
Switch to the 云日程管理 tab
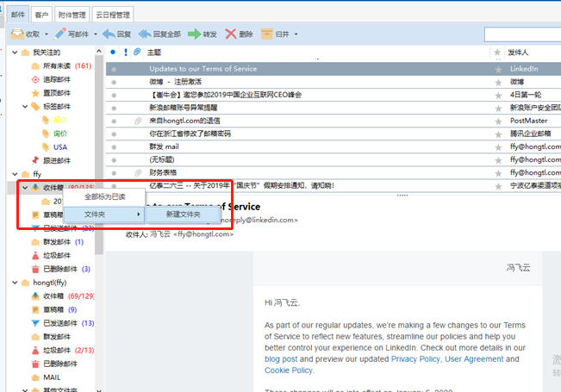[114, 15]
